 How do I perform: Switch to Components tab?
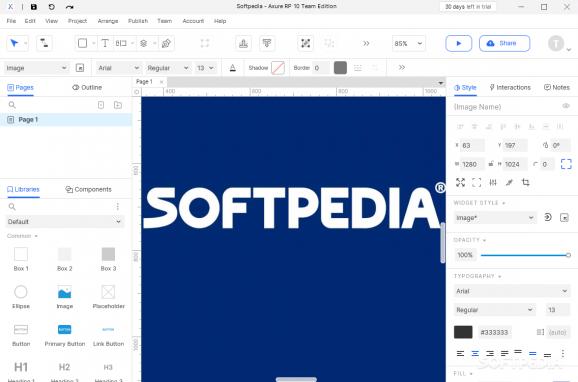coord(88,189)
